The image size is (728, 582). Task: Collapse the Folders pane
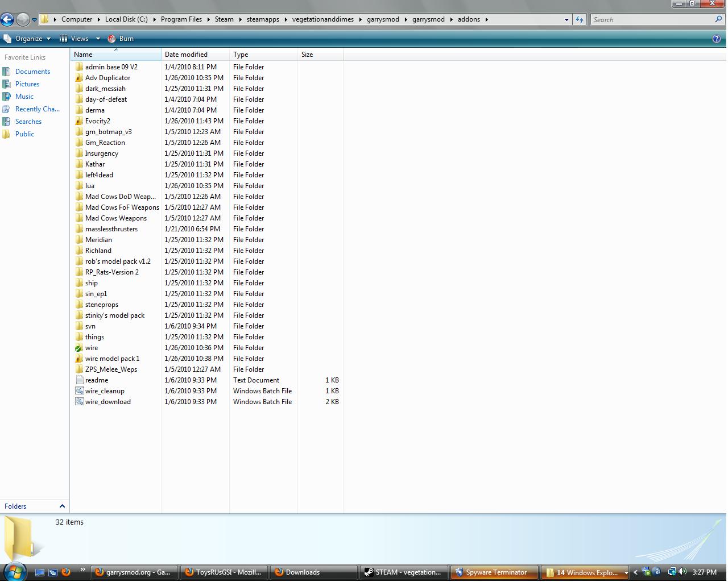click(x=61, y=506)
